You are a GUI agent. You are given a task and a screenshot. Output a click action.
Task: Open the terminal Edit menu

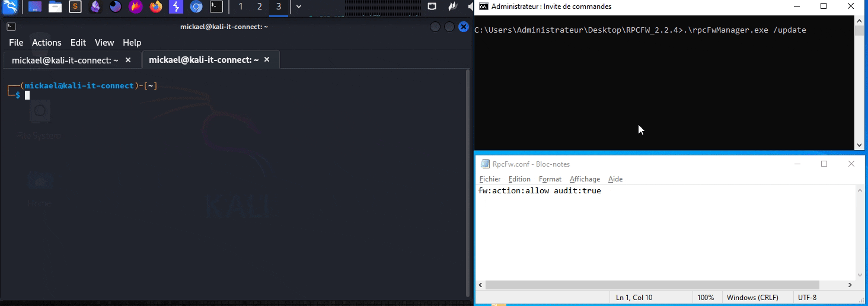(x=78, y=43)
